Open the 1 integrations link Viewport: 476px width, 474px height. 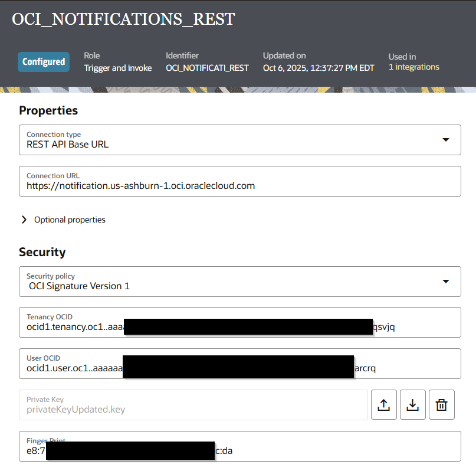pos(413,67)
